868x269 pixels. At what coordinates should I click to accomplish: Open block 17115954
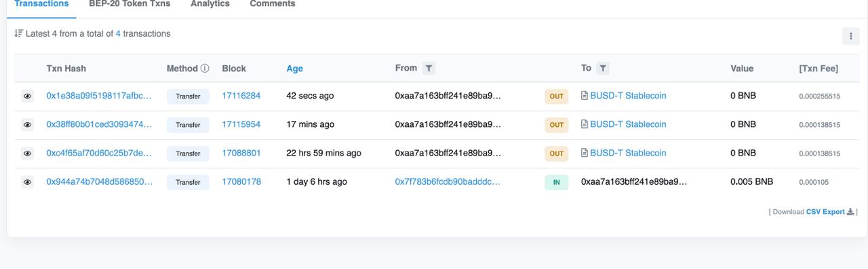click(x=241, y=124)
